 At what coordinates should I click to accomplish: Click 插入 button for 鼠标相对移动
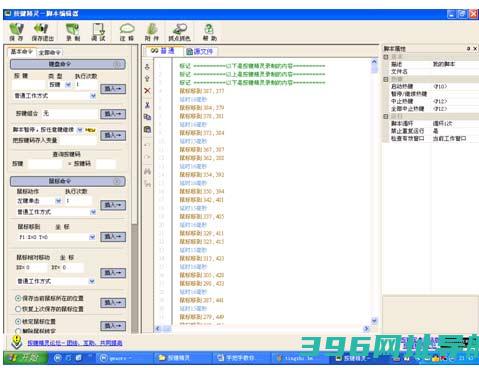tap(113, 273)
